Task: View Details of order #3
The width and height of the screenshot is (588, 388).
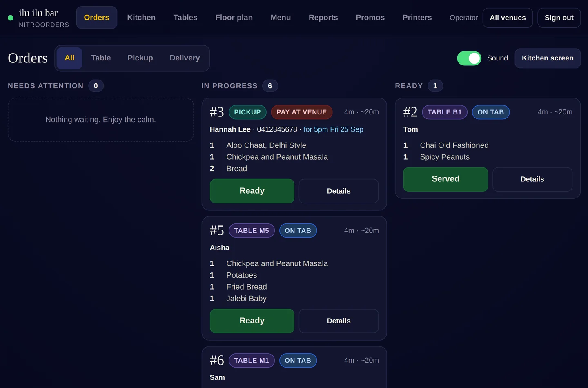Action: tap(339, 191)
